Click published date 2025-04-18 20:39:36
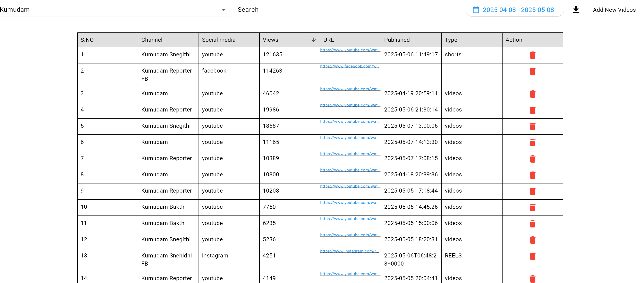 click(x=411, y=174)
